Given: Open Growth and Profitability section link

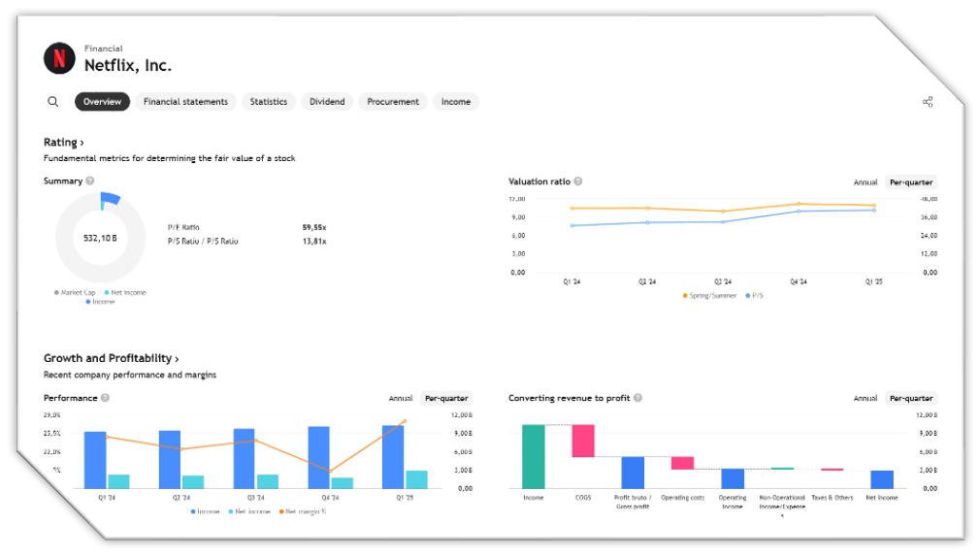Looking at the screenshot, I should coord(112,358).
